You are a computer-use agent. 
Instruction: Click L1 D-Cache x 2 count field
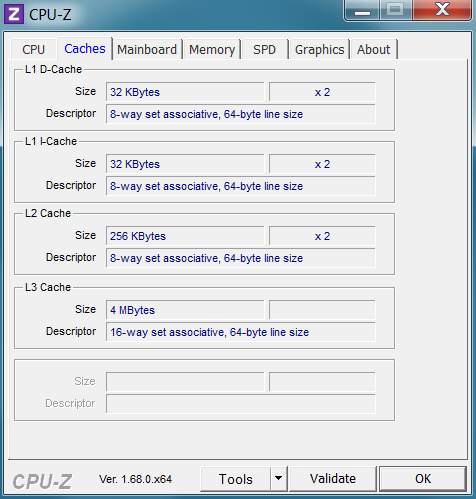[x=322, y=92]
